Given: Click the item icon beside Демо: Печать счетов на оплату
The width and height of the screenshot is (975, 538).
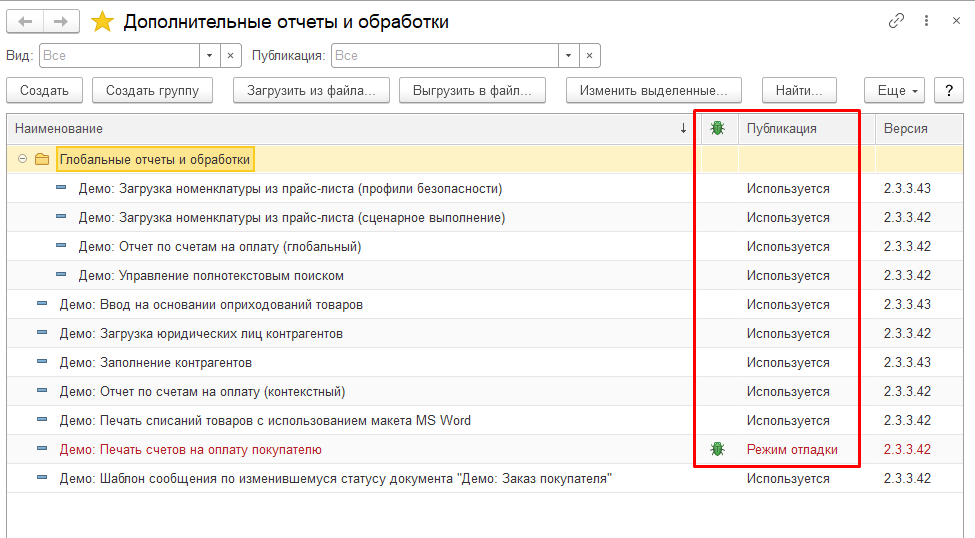Looking at the screenshot, I should coord(42,449).
